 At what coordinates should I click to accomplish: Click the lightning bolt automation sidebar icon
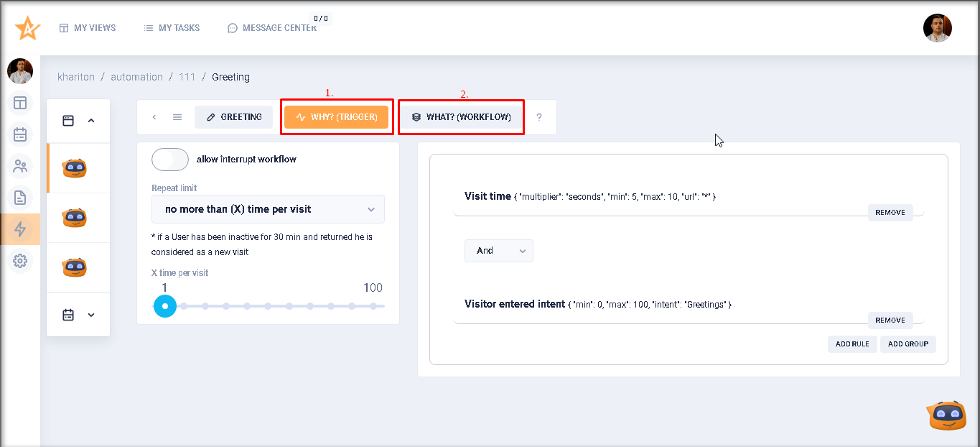20,229
